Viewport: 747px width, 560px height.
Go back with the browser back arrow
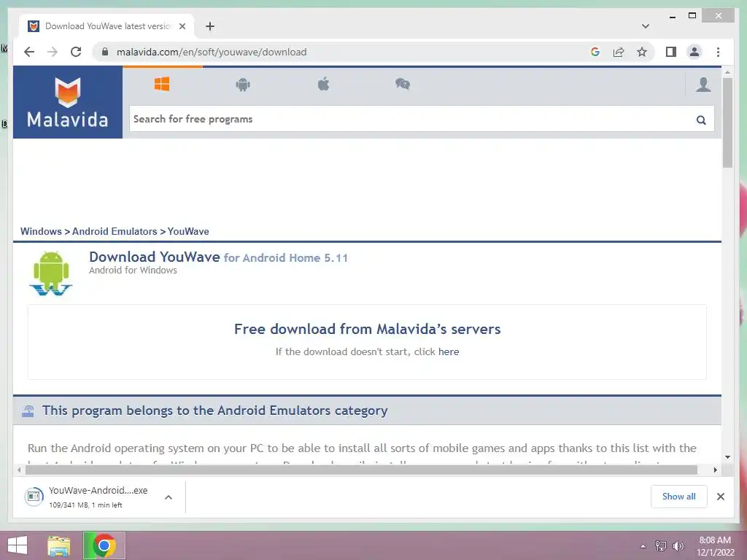click(29, 52)
